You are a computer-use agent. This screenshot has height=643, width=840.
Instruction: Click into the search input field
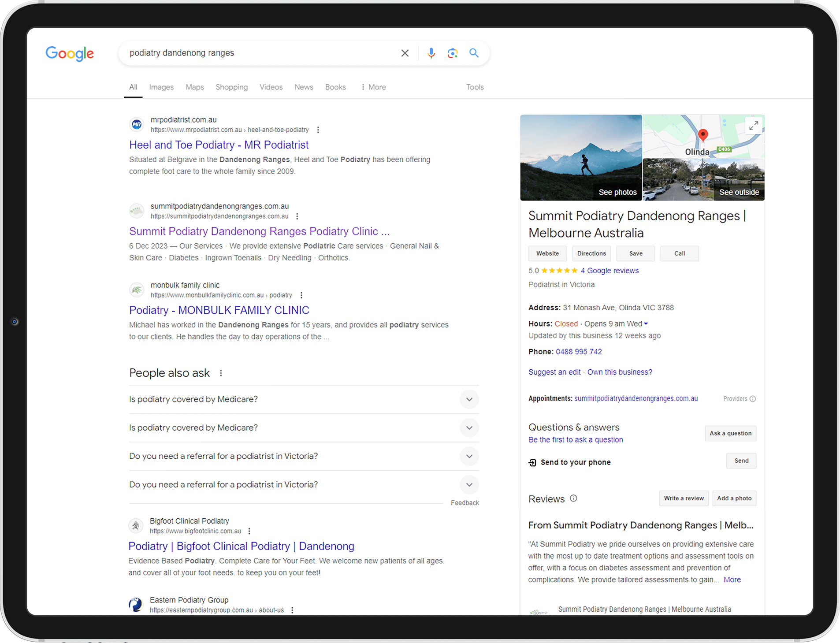[x=260, y=53]
